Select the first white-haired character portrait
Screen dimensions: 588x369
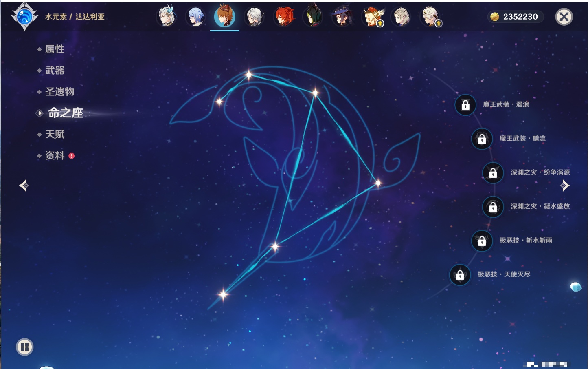pyautogui.click(x=166, y=17)
